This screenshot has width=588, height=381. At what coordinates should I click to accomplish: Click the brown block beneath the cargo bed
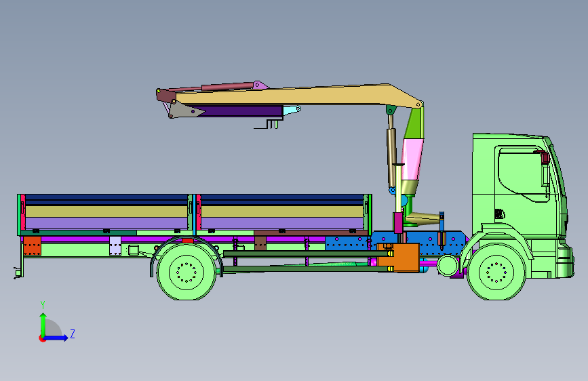click(x=260, y=242)
